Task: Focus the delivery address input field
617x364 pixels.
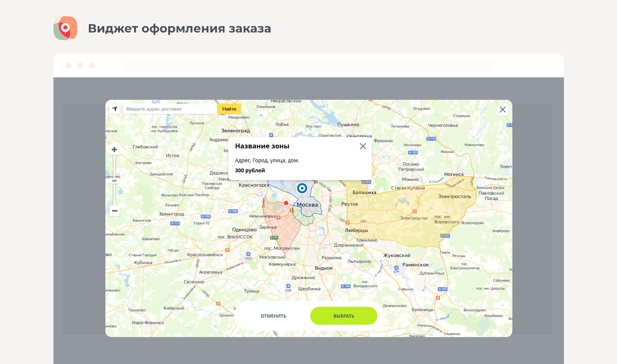Action: 170,109
